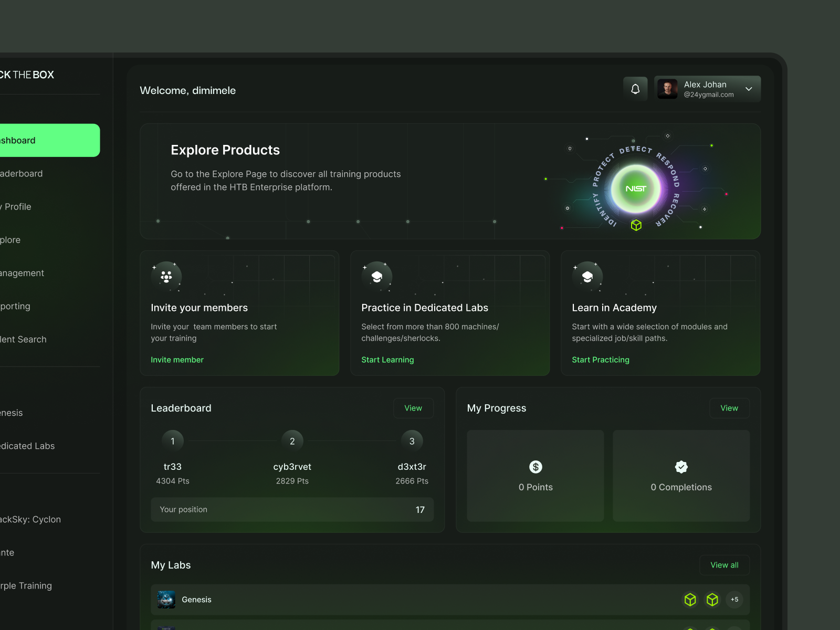The height and width of the screenshot is (630, 840).
Task: Open the NIST circular graphic in Explore Products
Action: click(635, 189)
